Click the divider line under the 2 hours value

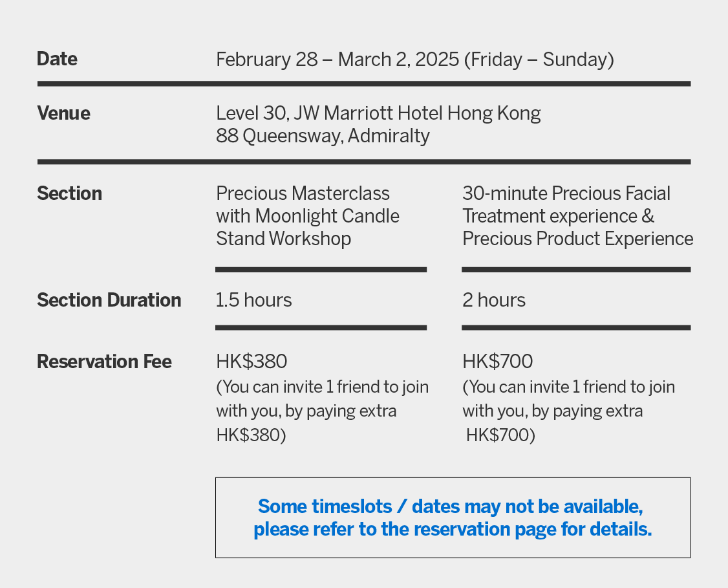tap(576, 328)
